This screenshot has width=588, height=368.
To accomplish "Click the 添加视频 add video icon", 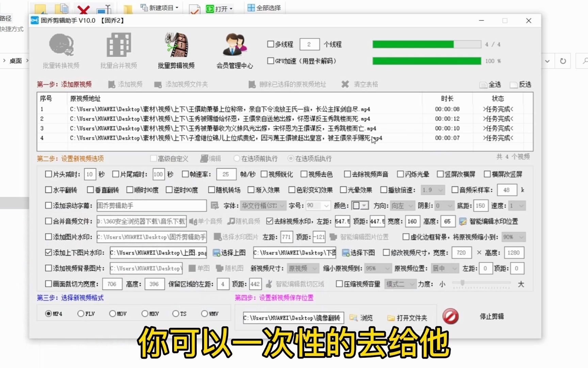I will (112, 84).
